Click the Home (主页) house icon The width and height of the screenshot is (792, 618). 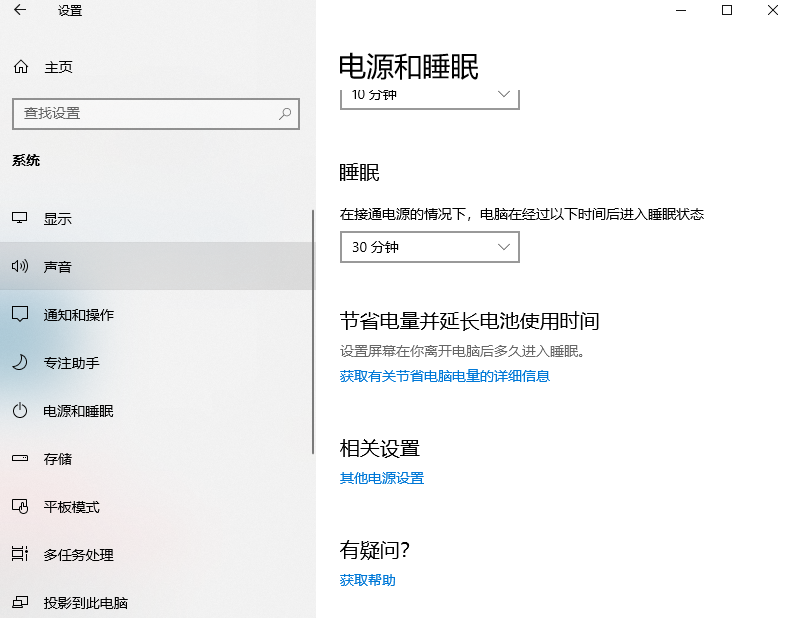(20, 67)
